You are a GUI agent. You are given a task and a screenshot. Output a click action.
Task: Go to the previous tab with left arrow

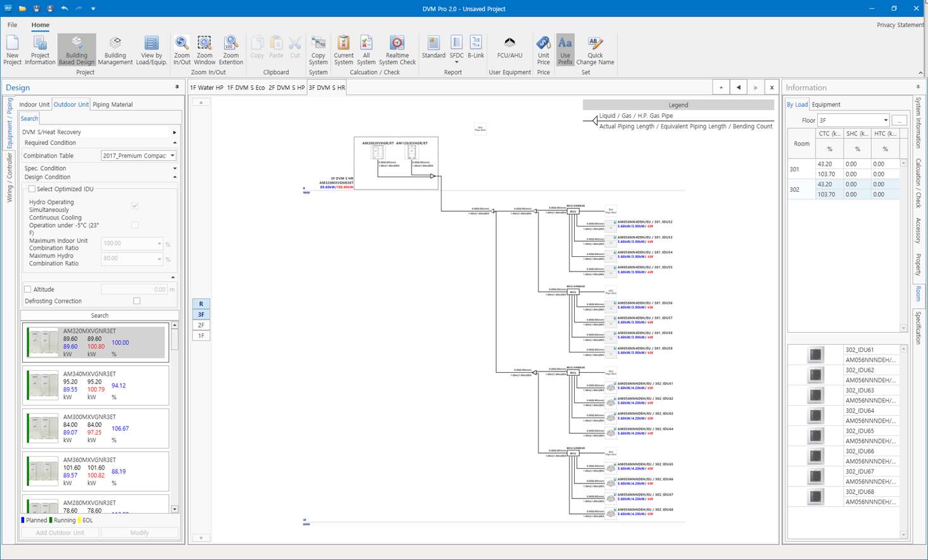click(738, 87)
